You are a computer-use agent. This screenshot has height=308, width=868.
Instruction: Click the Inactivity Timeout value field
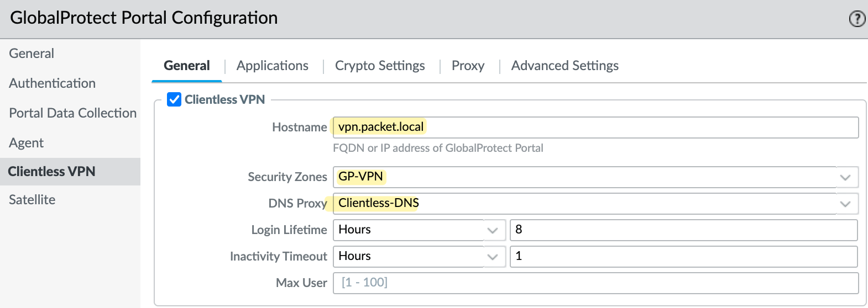tap(683, 257)
